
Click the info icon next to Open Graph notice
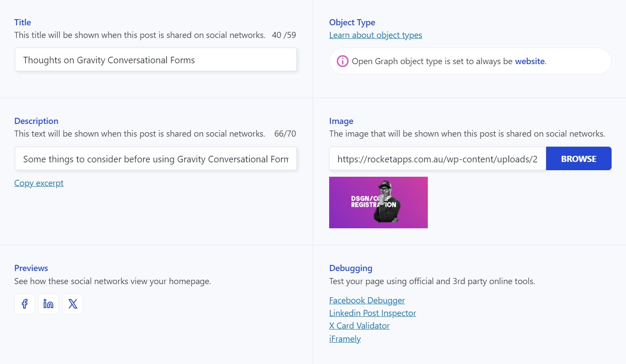(342, 61)
